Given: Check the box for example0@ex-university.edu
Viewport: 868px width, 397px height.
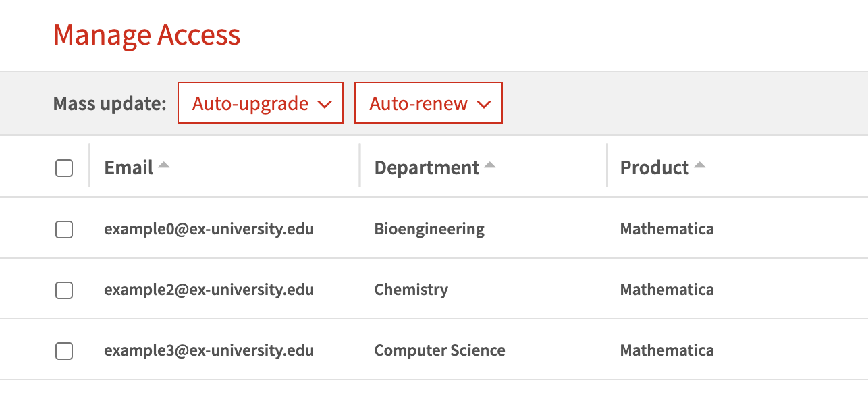Looking at the screenshot, I should [64, 230].
